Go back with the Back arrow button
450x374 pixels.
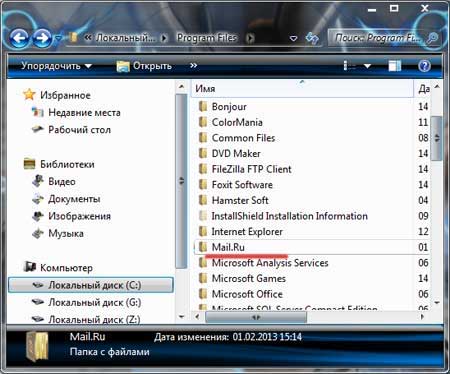(19, 38)
